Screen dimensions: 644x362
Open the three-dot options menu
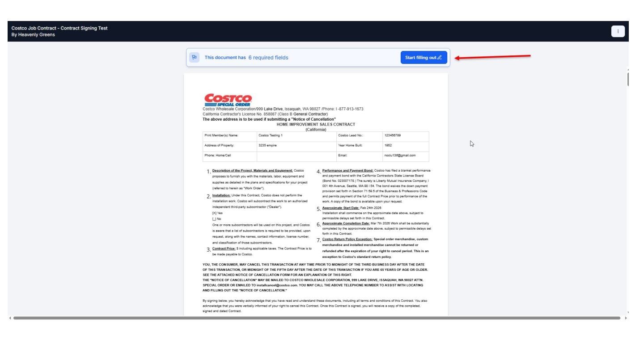(618, 31)
